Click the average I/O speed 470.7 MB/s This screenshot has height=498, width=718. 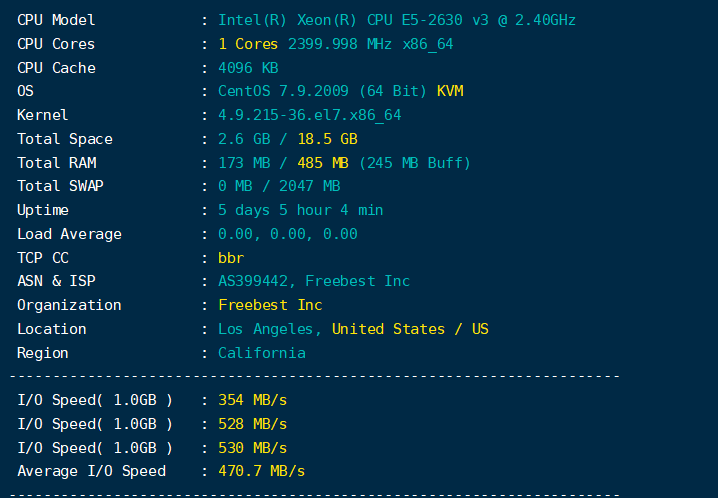[261, 471]
